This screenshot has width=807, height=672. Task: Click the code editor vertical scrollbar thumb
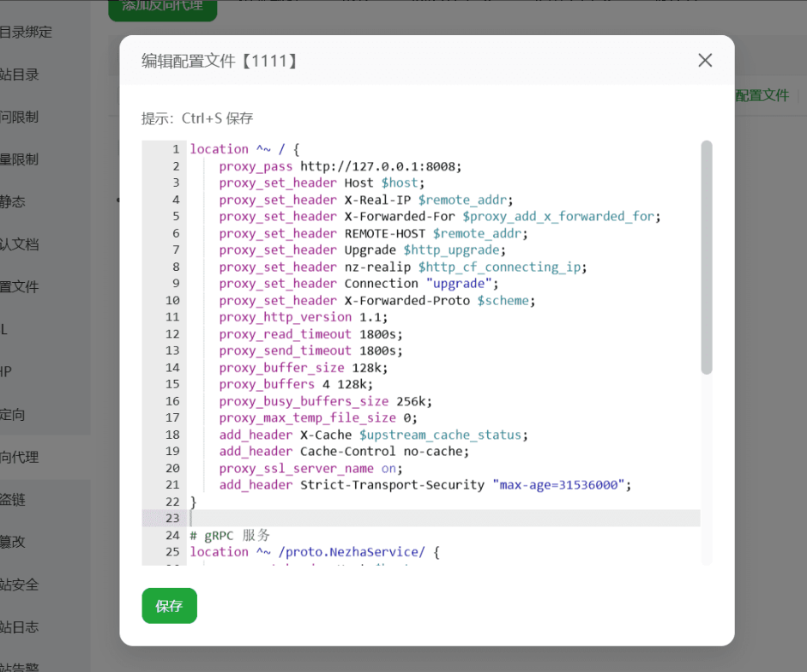[x=706, y=257]
